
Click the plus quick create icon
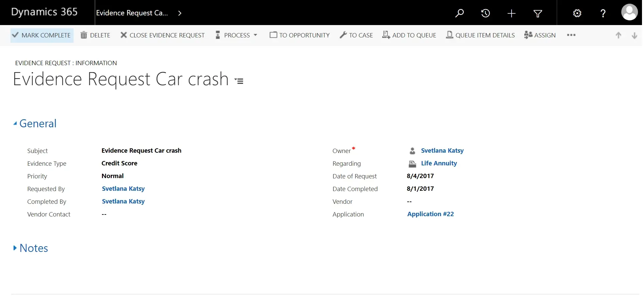click(511, 13)
